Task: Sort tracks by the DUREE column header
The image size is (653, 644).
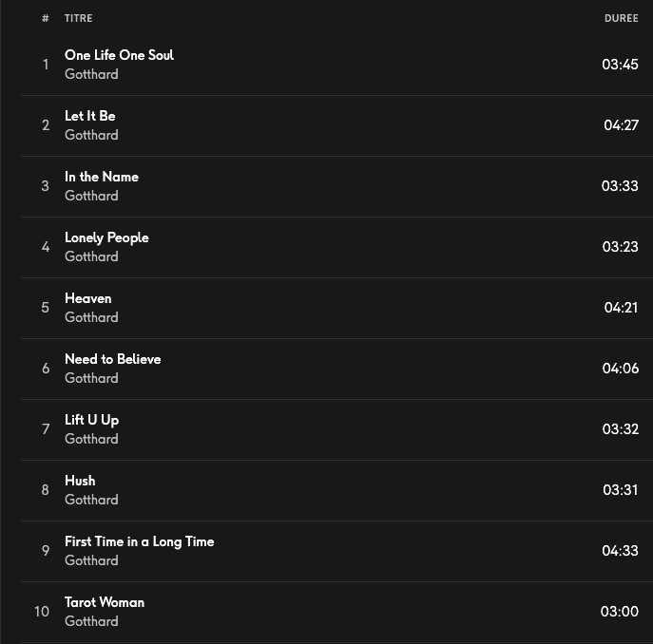Action: click(621, 18)
